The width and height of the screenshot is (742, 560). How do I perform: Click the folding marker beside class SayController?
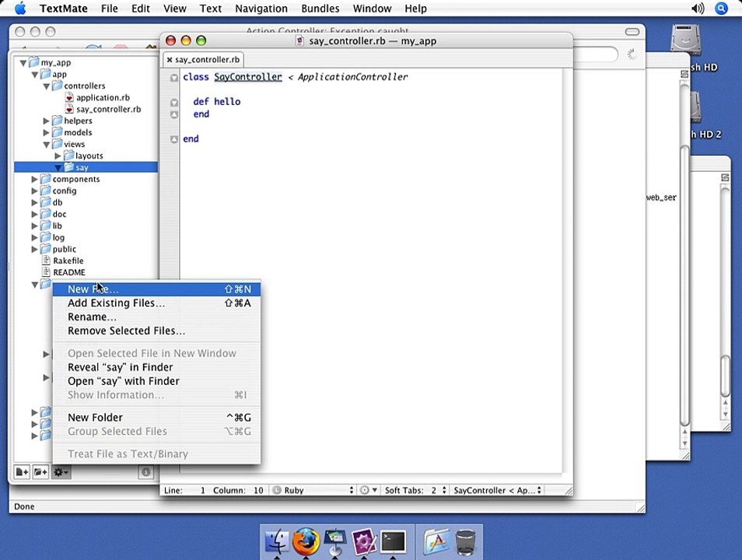[x=174, y=78]
